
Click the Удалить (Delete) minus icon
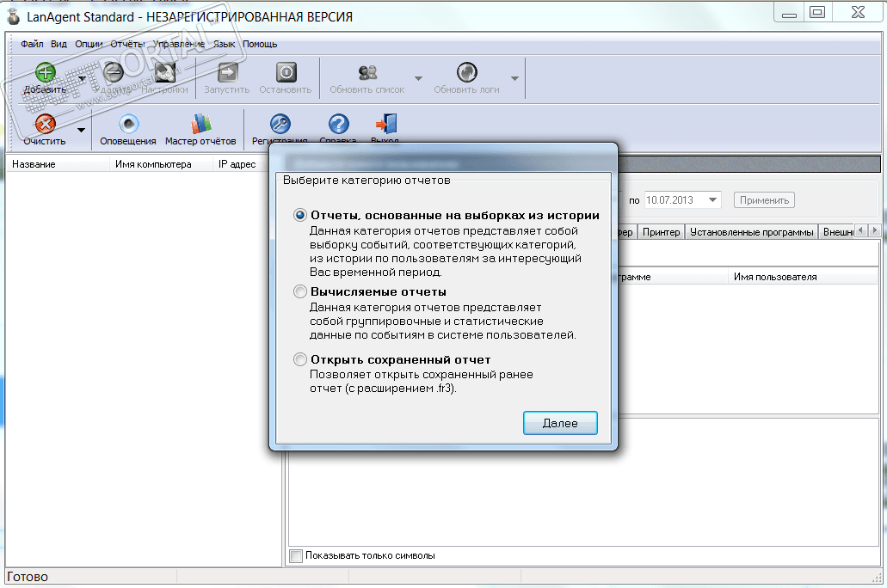[x=114, y=72]
